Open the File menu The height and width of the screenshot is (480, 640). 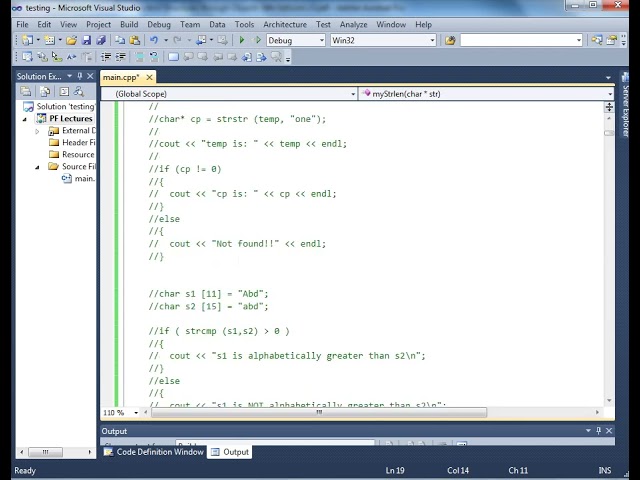22,24
